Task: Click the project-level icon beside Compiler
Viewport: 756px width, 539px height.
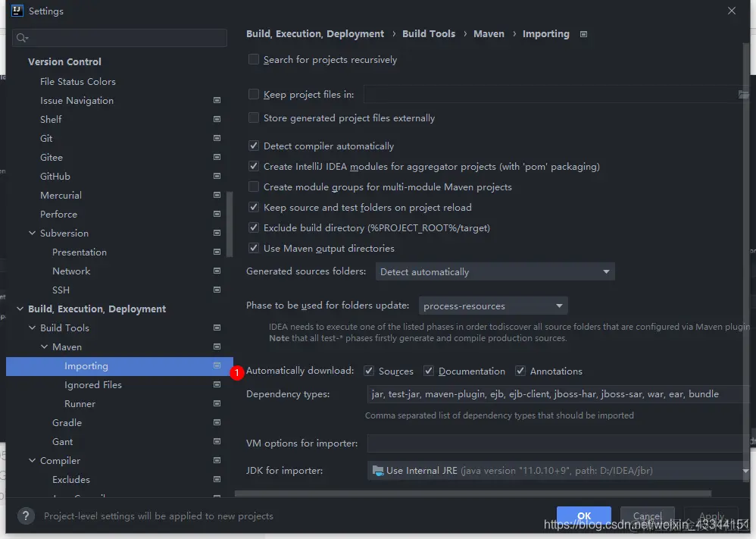Action: (x=217, y=460)
